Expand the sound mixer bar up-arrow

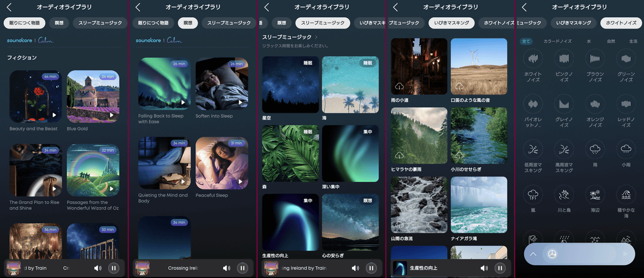(533, 254)
